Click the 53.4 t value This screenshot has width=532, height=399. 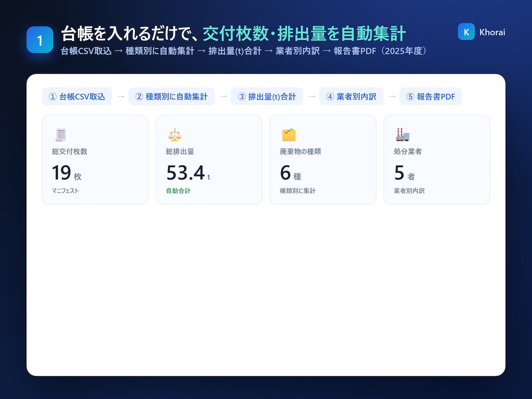[x=188, y=173]
